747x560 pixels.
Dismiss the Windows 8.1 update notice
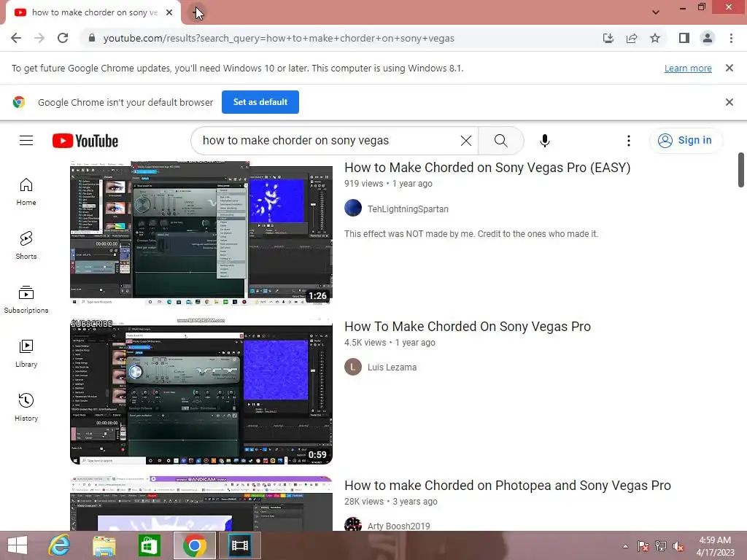tap(729, 68)
